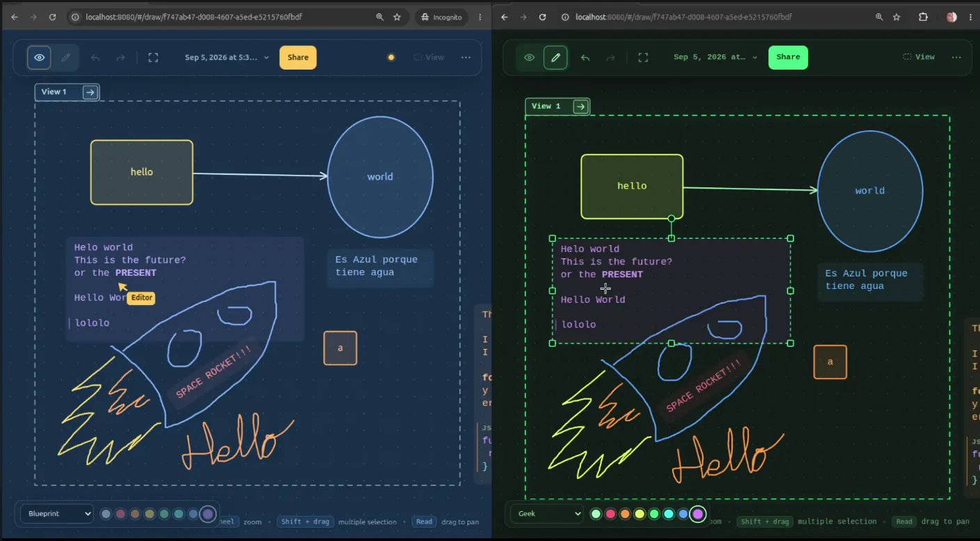
Task: Click the SPACE ROCKET!!! label in right canvas
Action: pyautogui.click(x=704, y=387)
